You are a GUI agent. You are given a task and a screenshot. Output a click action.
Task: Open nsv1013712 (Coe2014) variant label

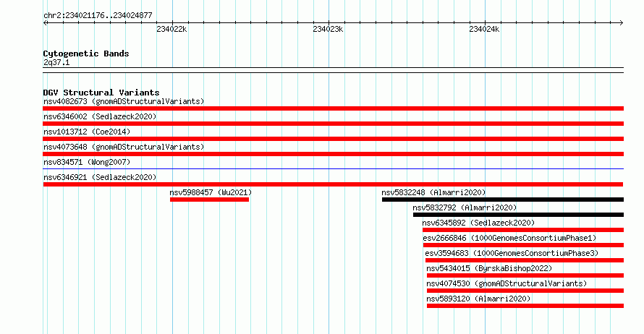87,132
